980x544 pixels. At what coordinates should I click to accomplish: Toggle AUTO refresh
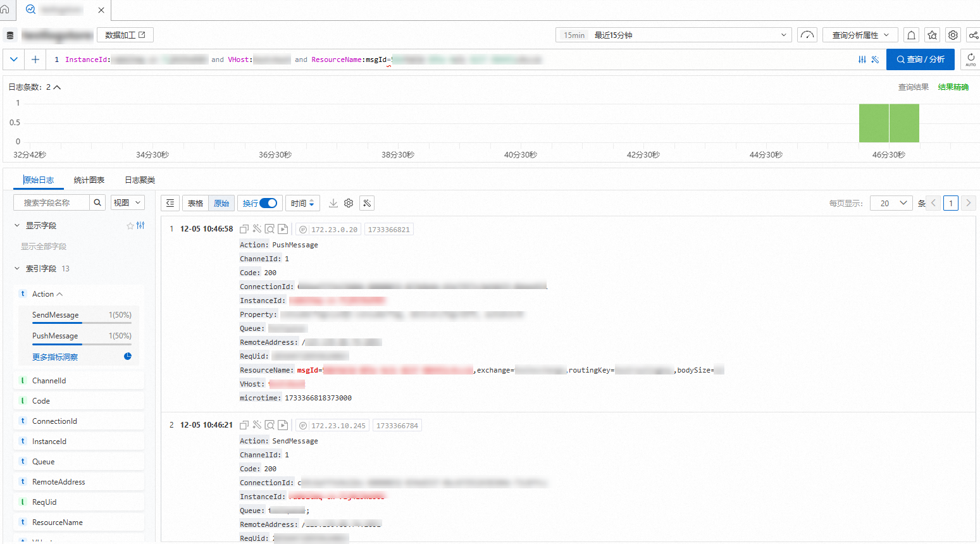click(x=971, y=59)
